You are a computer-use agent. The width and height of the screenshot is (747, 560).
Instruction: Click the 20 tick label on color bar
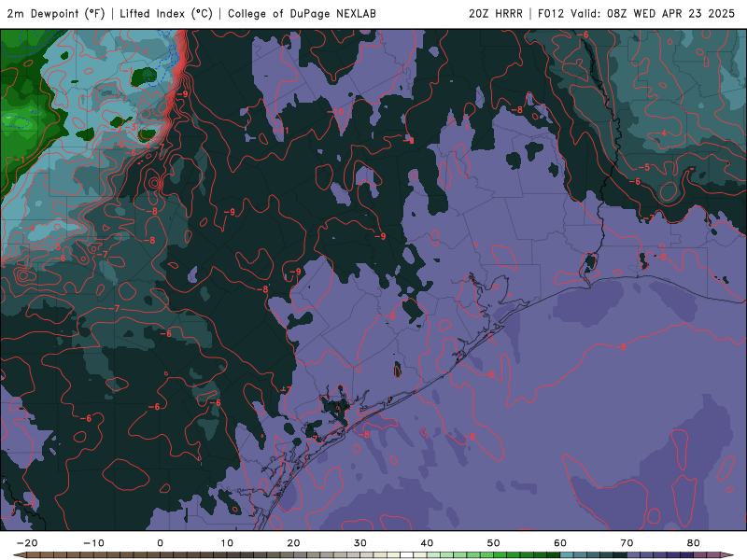(293, 543)
